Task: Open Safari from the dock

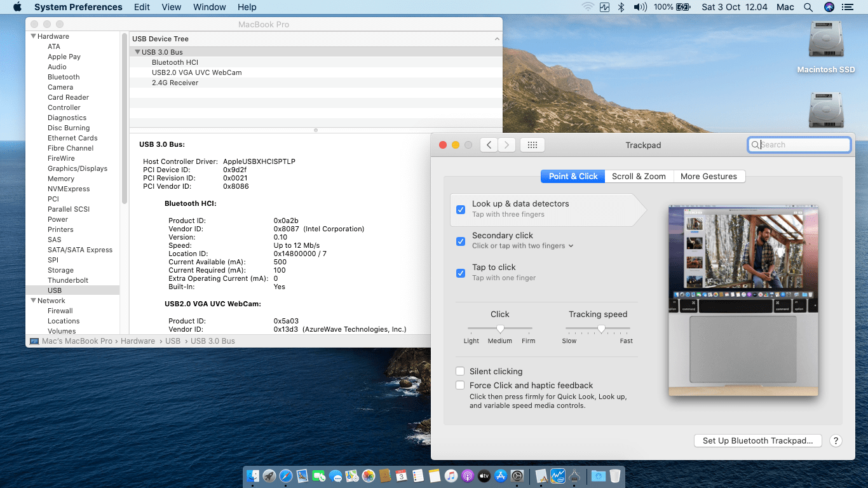Action: pyautogui.click(x=286, y=476)
